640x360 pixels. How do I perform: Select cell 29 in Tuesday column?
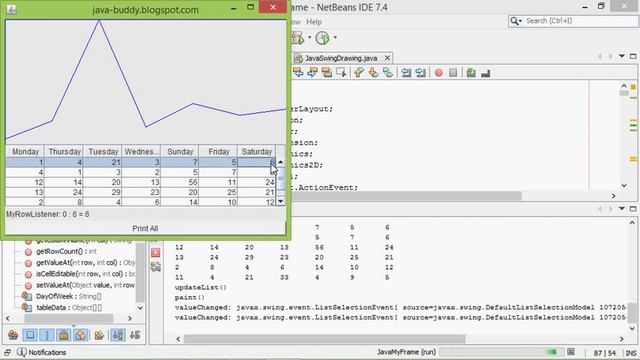pyautogui.click(x=103, y=192)
